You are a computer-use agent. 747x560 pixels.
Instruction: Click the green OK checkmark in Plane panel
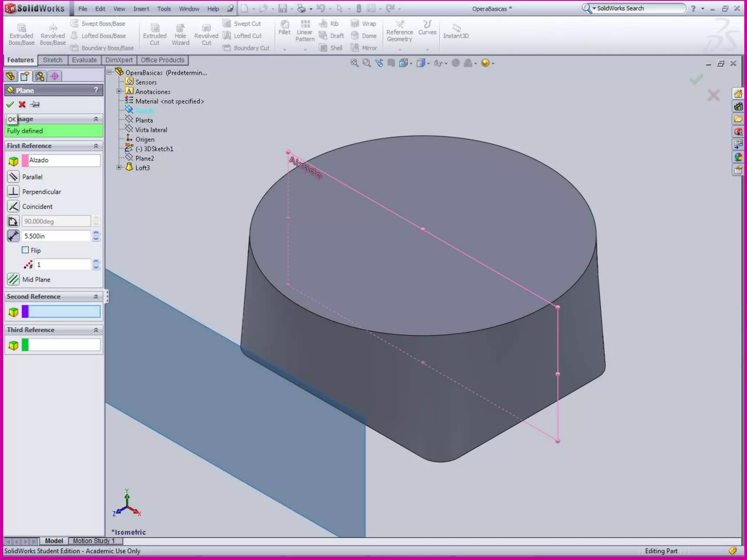(10, 105)
